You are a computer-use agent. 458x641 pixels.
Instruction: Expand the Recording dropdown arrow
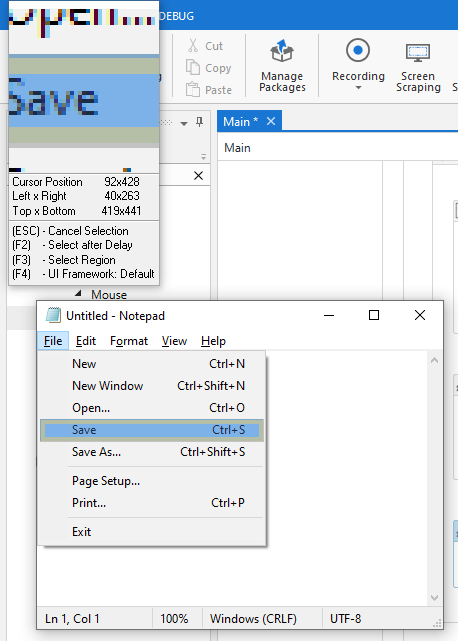tap(358, 87)
